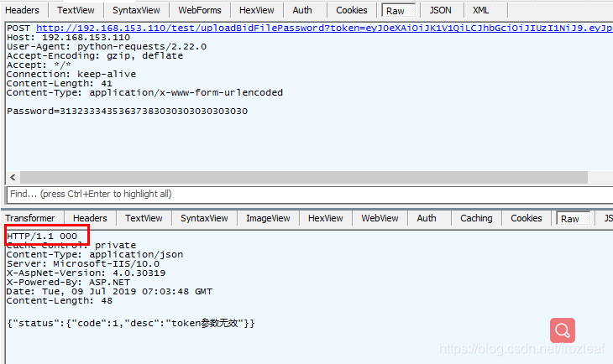Open the request Cookies tab
The image size is (613, 364).
(x=352, y=10)
